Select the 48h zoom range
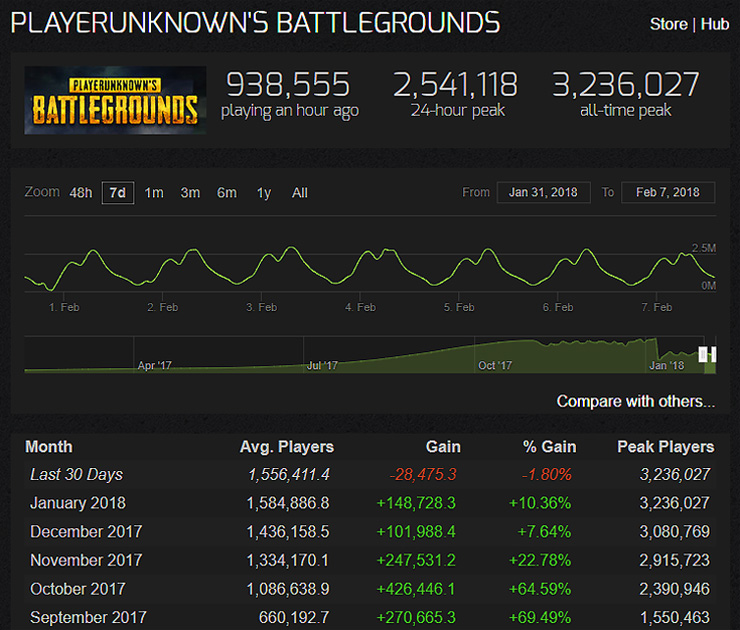740x630 pixels. [x=81, y=193]
